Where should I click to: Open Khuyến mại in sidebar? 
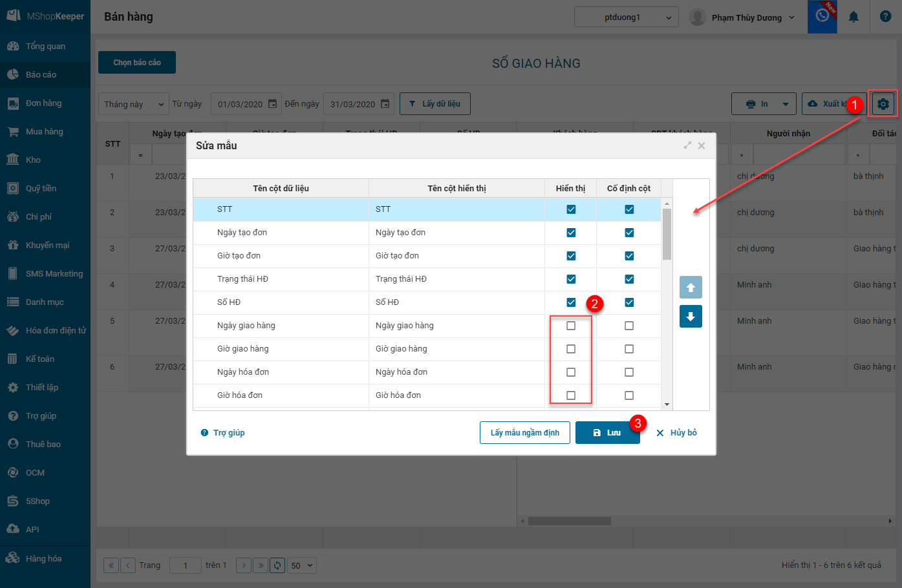pos(45,246)
